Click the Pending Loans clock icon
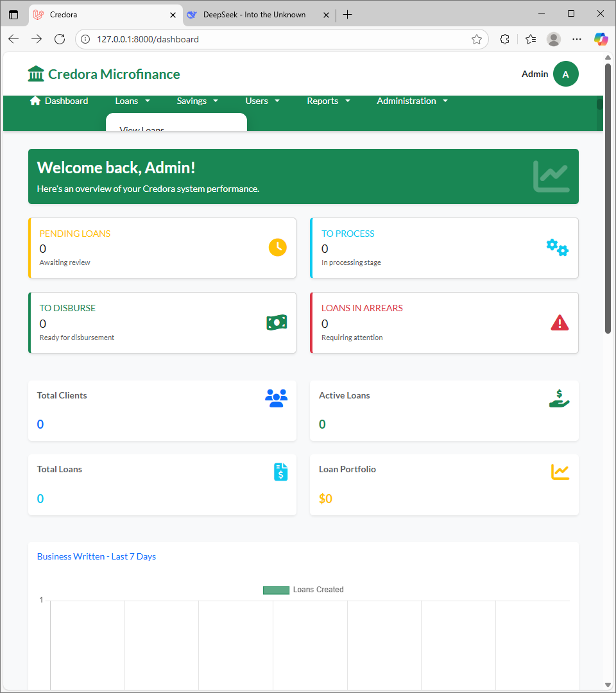Screen dimensions: 616x693 coord(277,247)
